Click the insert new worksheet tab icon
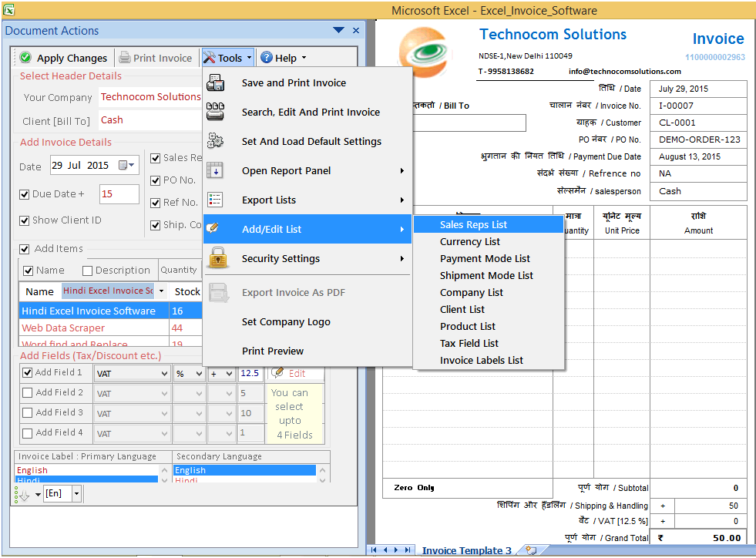The image size is (756, 558). 531,550
